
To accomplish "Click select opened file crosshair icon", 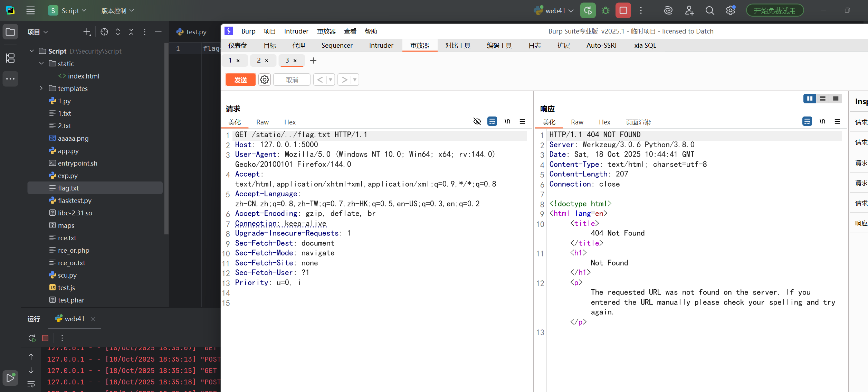I will [x=104, y=32].
